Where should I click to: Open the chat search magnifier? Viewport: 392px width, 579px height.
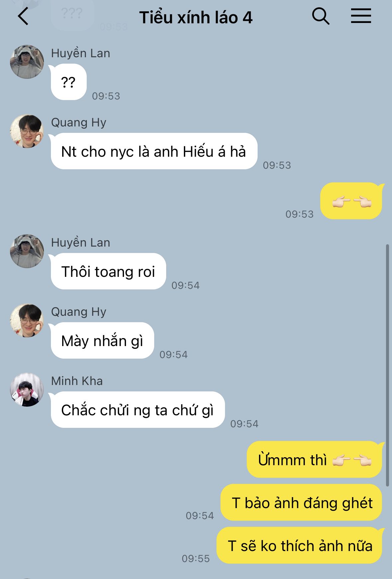coord(321,16)
